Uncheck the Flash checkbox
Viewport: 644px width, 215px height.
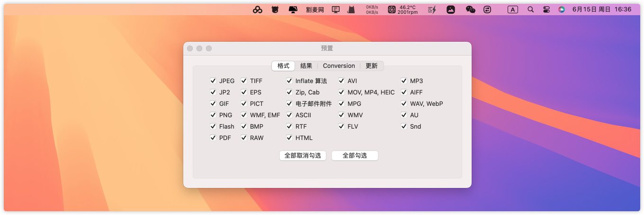point(213,126)
